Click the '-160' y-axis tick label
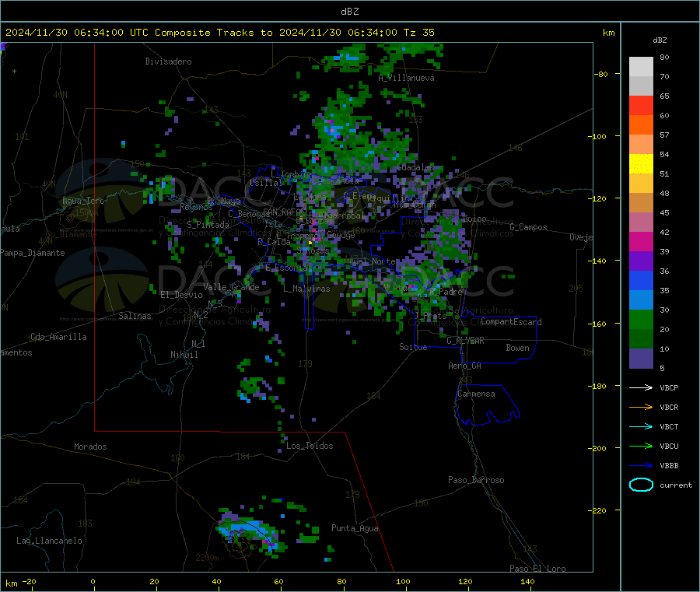Screen dimensions: 700x592 pos(598,324)
